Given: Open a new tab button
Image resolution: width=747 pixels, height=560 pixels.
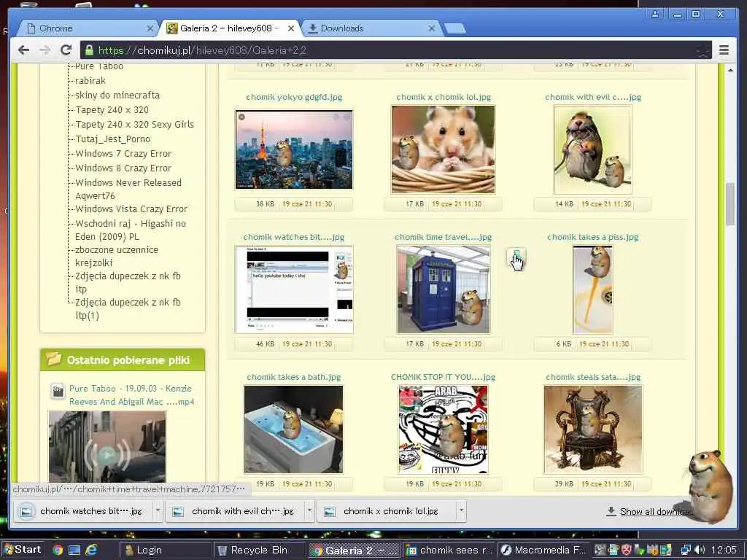Looking at the screenshot, I should (x=455, y=29).
